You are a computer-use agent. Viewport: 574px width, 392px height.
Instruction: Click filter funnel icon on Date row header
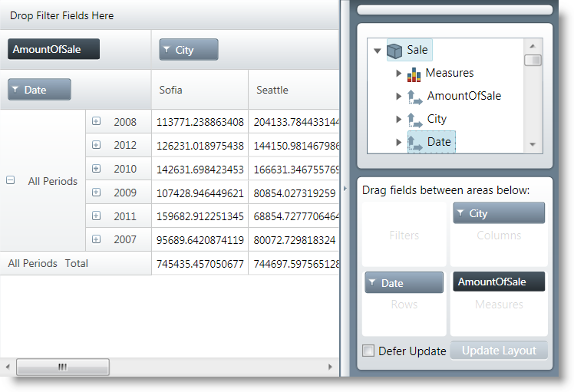click(x=15, y=90)
